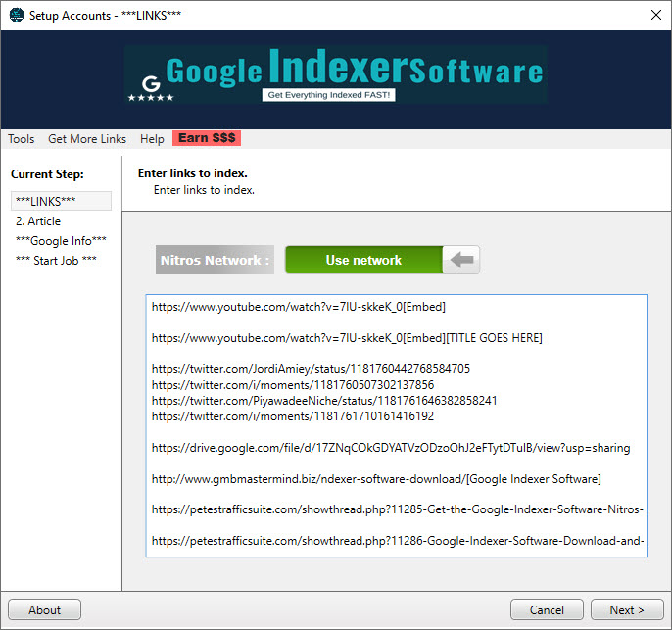Click the gmbmastermind.biz link line
This screenshot has height=630, width=672.
coord(376,479)
